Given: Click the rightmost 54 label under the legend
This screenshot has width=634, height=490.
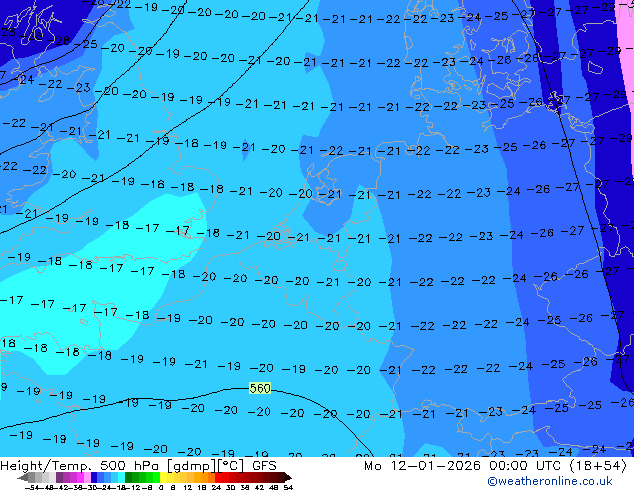Looking at the screenshot, I should tap(288, 487).
